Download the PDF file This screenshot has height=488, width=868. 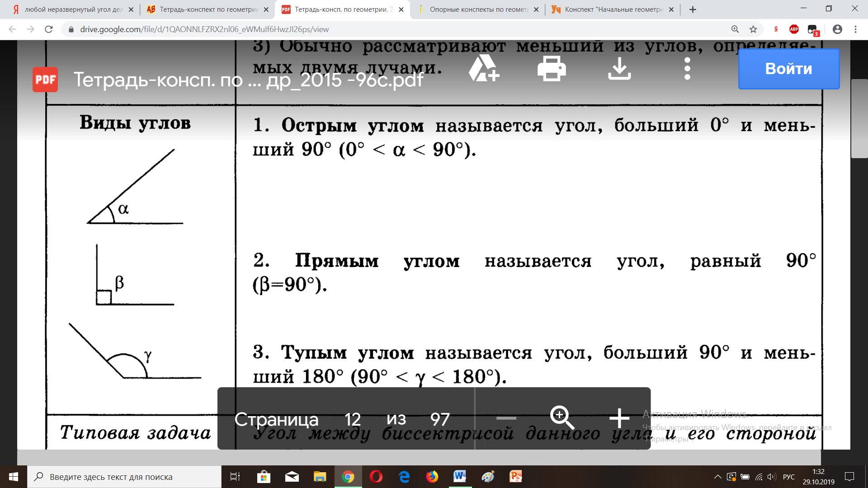[619, 68]
